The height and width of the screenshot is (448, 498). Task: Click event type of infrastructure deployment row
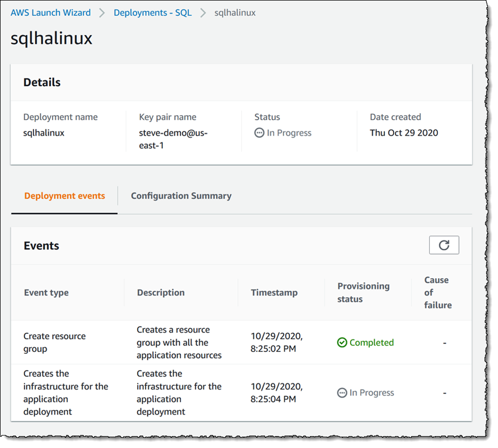[x=66, y=393]
